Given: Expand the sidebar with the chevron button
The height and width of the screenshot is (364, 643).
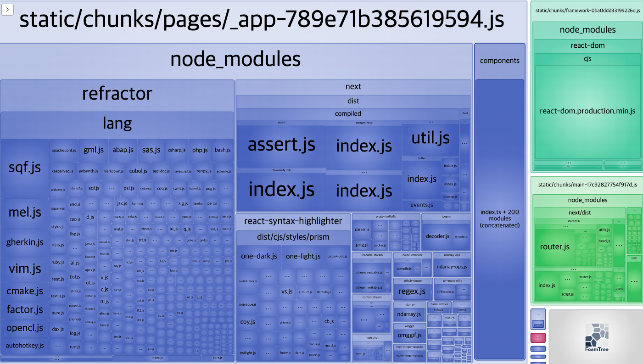Looking at the screenshot, I should click(7, 10).
